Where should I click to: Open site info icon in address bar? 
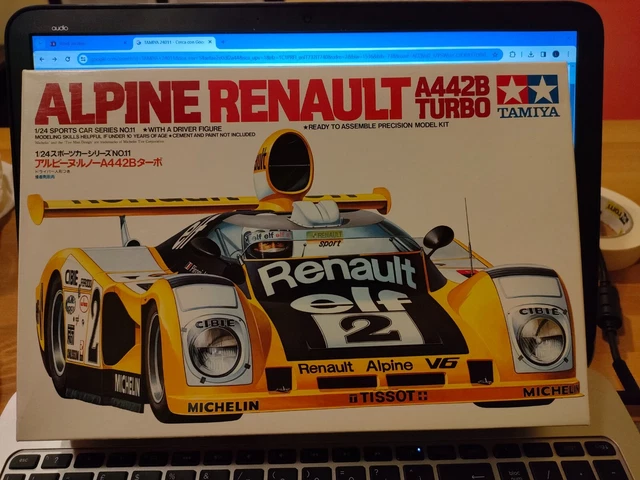point(83,59)
